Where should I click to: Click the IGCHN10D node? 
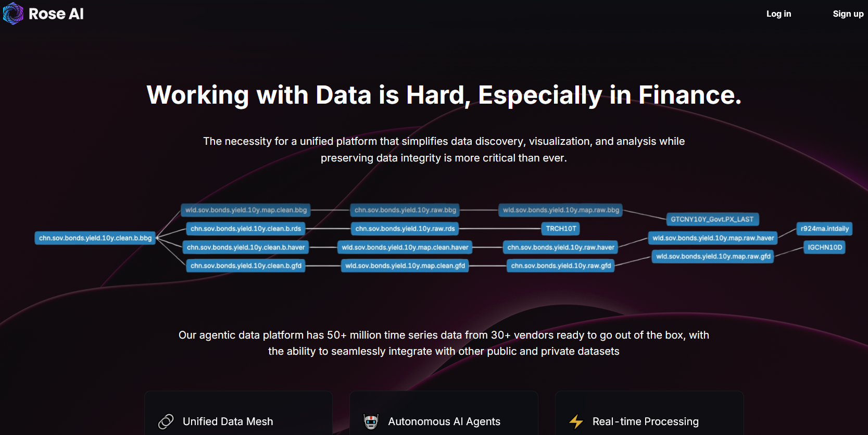(824, 247)
